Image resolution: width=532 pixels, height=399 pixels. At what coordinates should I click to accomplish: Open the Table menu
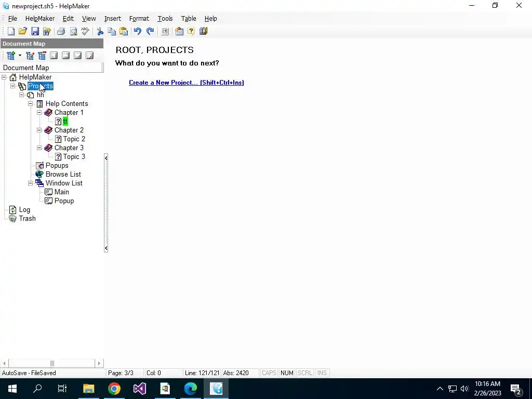click(x=189, y=19)
